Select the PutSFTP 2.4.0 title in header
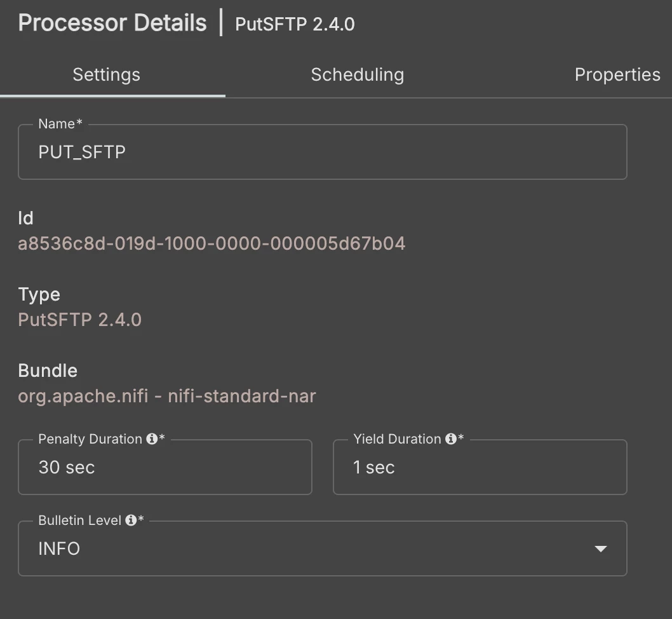Screen dimensions: 672x619 coord(295,24)
